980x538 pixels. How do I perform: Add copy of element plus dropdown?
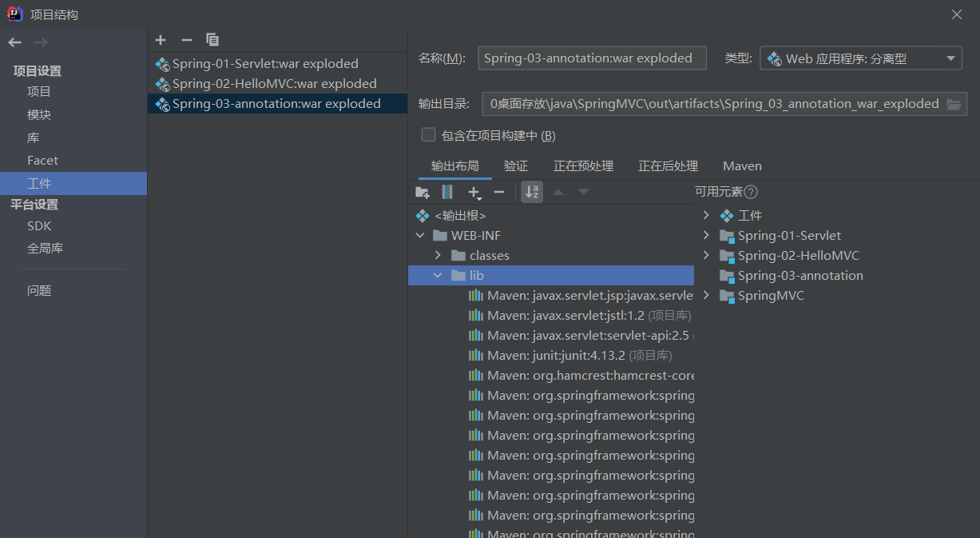[474, 193]
